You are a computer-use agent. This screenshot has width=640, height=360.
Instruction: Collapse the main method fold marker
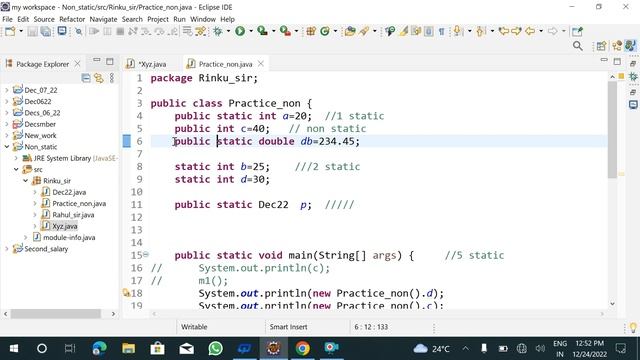click(146, 255)
